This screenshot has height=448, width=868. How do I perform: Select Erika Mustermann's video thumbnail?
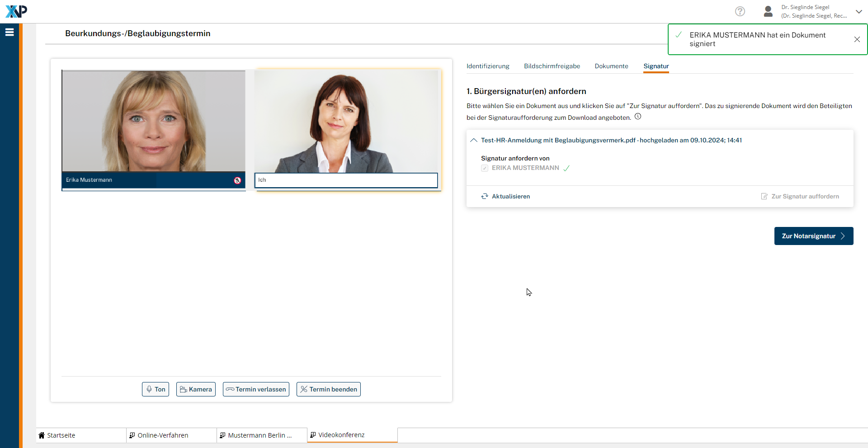tap(154, 121)
